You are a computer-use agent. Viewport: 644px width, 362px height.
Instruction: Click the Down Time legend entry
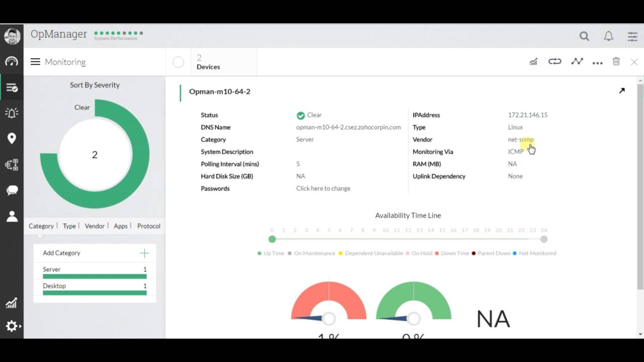(x=452, y=253)
